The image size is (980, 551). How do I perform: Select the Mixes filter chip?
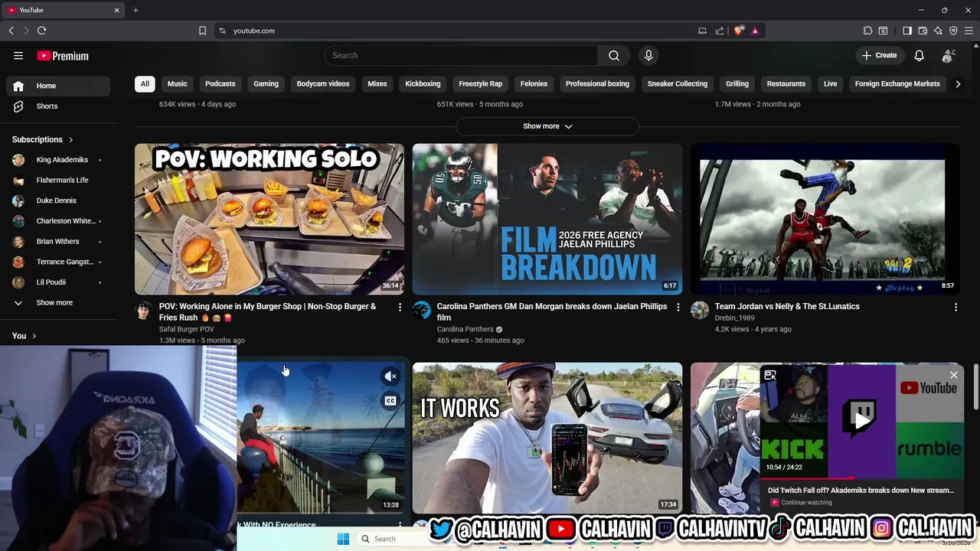(377, 83)
